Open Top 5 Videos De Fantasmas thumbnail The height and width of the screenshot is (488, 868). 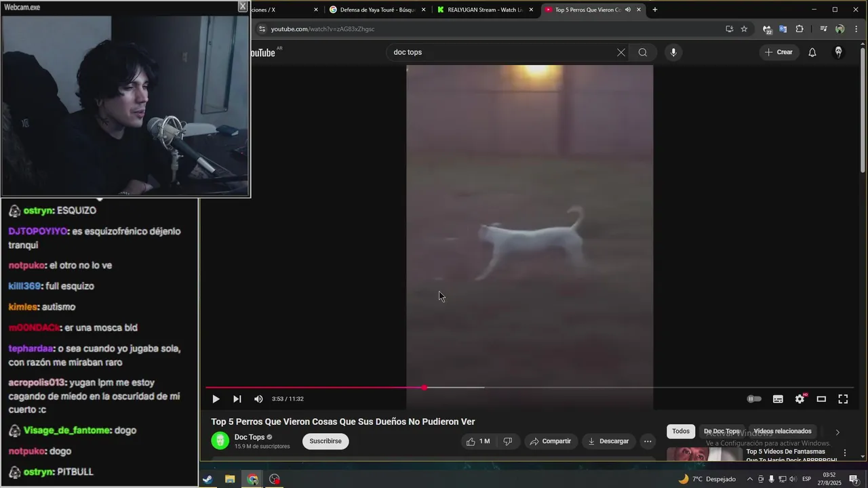point(705,453)
